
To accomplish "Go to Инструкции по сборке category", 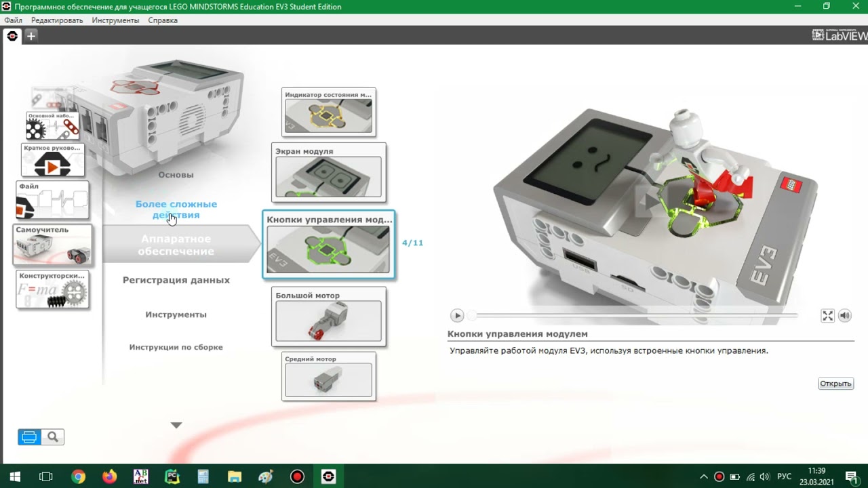I will pos(176,347).
